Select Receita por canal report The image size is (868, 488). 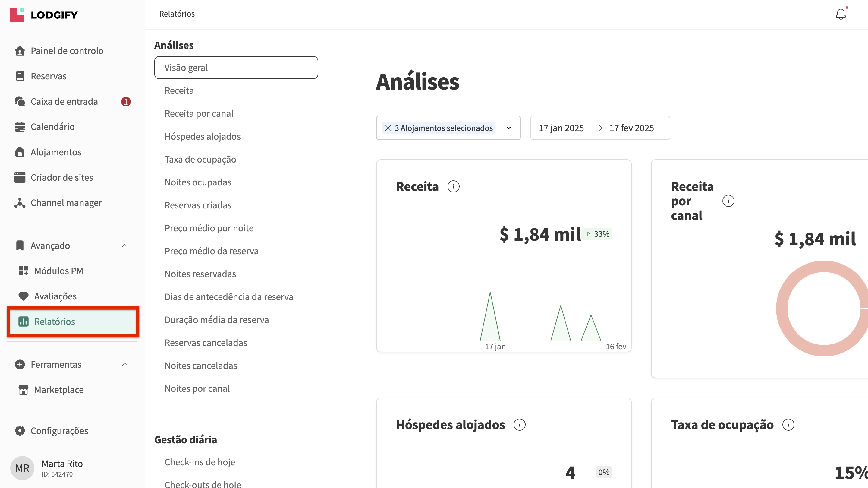click(x=199, y=114)
